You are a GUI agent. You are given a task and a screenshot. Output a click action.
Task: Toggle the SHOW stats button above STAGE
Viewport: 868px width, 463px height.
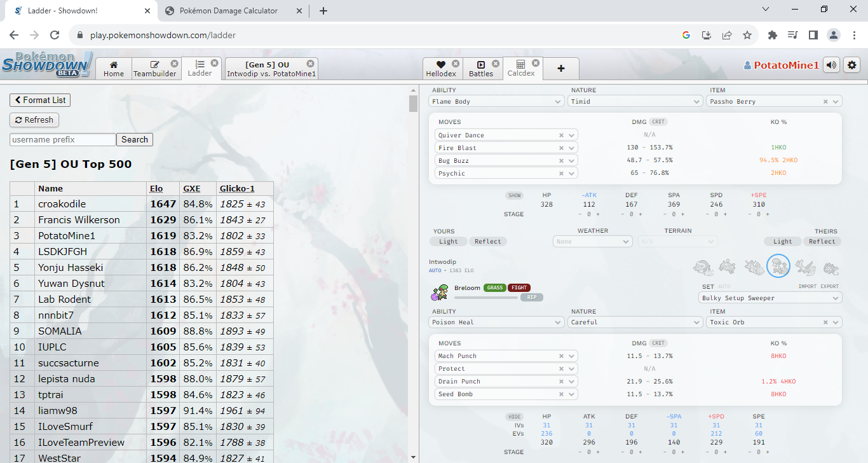pyautogui.click(x=514, y=195)
